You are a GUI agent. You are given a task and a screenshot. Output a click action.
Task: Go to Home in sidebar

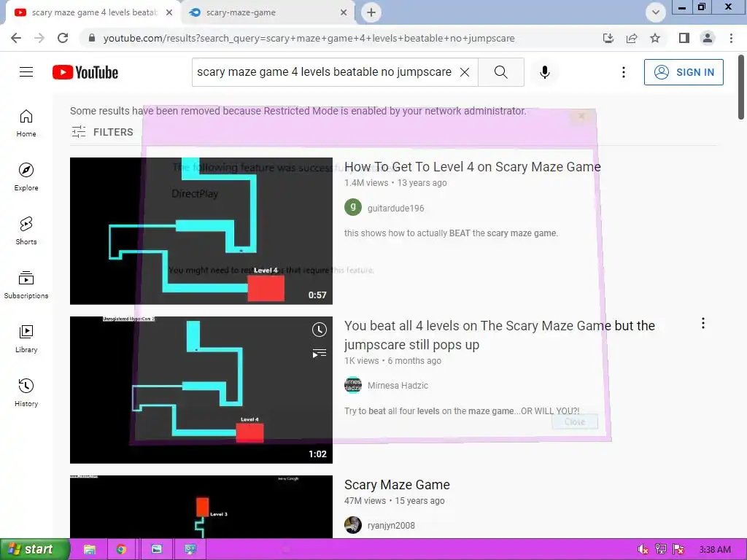26,123
